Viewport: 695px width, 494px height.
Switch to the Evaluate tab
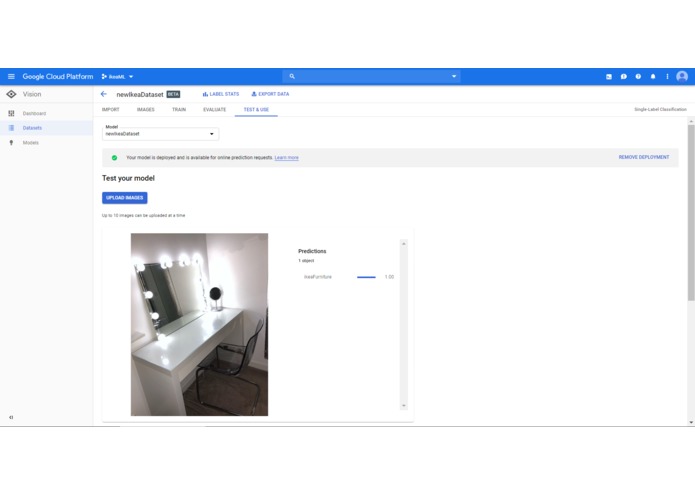[x=215, y=109]
